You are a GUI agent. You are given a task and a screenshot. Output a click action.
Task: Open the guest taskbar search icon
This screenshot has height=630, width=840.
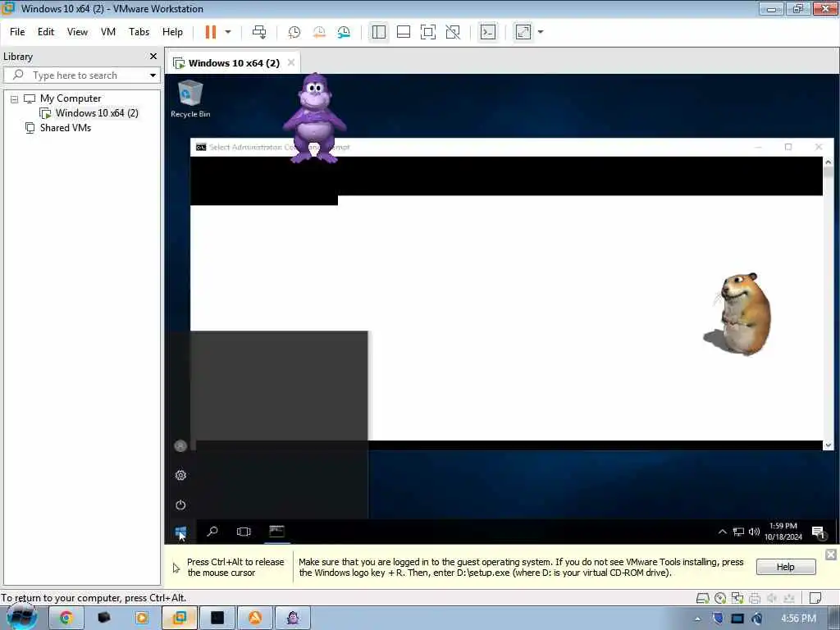(x=212, y=532)
